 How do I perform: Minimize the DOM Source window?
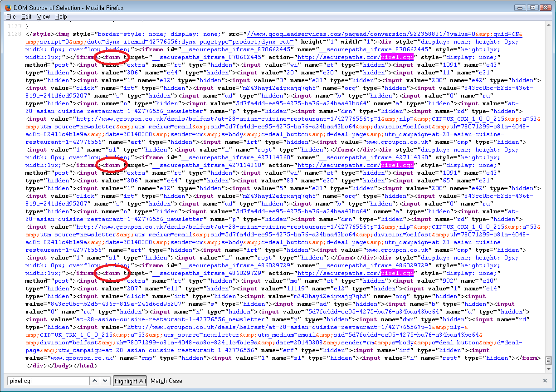[521, 8]
